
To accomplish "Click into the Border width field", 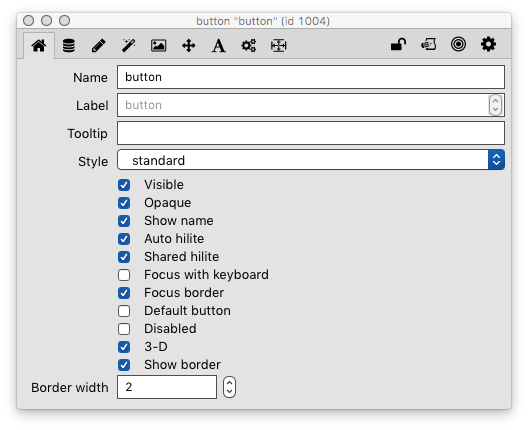I will tap(167, 387).
